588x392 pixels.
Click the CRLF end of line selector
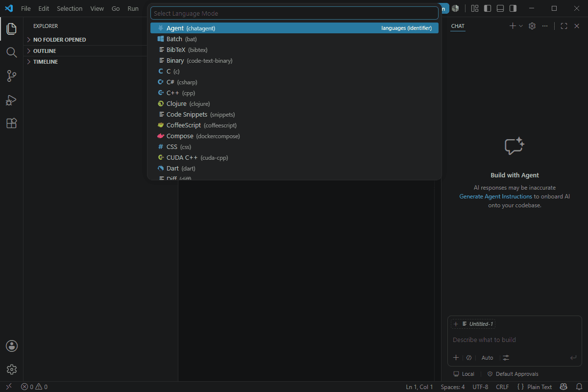502,387
